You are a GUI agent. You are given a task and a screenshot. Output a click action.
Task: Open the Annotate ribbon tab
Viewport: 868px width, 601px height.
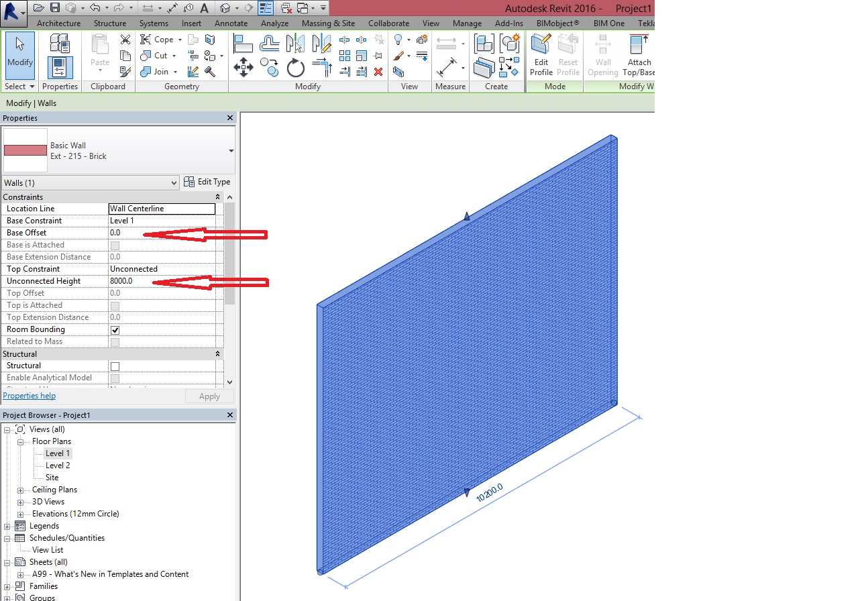[x=231, y=23]
